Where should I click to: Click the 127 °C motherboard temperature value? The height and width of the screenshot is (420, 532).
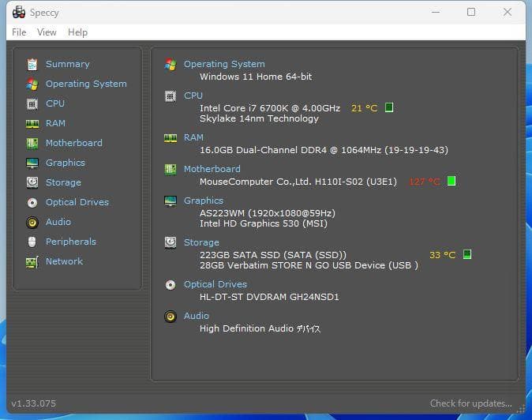point(424,182)
